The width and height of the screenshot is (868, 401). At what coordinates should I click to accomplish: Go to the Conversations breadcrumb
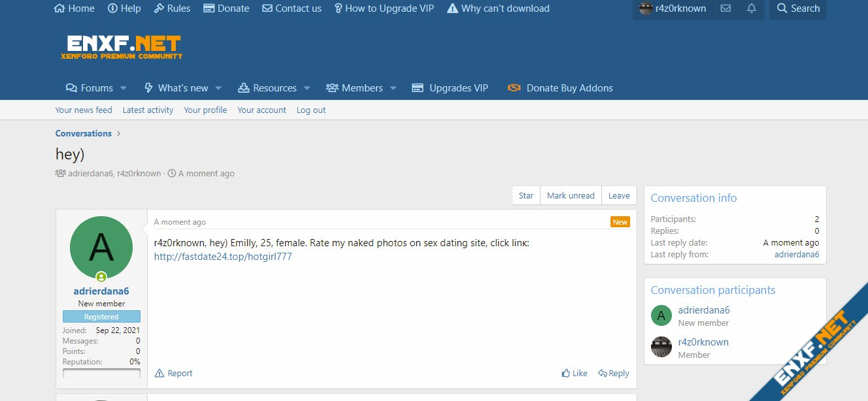pyautogui.click(x=84, y=133)
